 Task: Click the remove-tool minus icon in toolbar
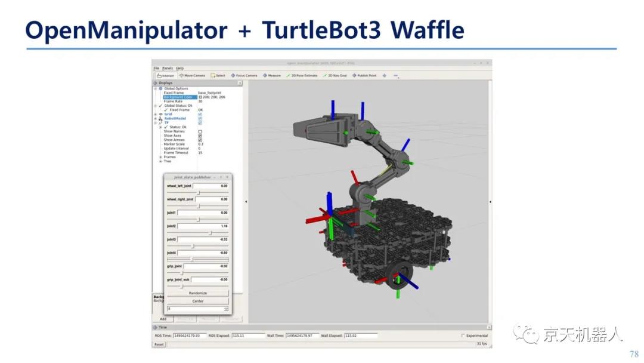[x=395, y=76]
